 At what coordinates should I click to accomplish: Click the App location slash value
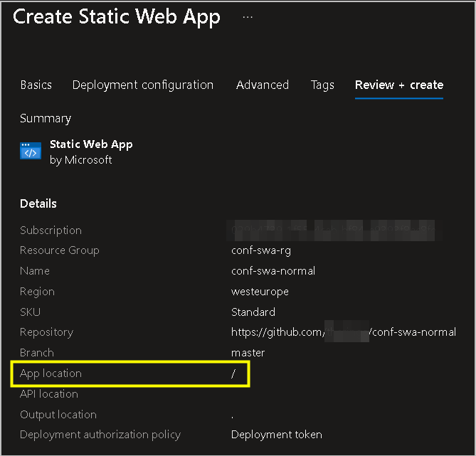pos(233,373)
